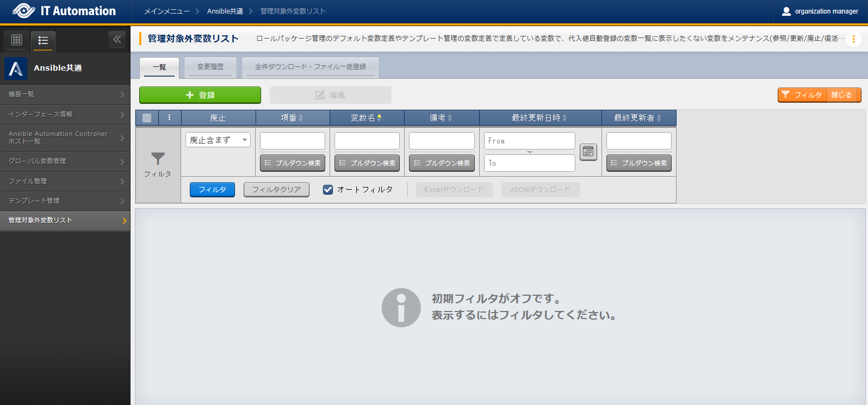Click the From date input field
This screenshot has width=868, height=405.
pyautogui.click(x=529, y=141)
